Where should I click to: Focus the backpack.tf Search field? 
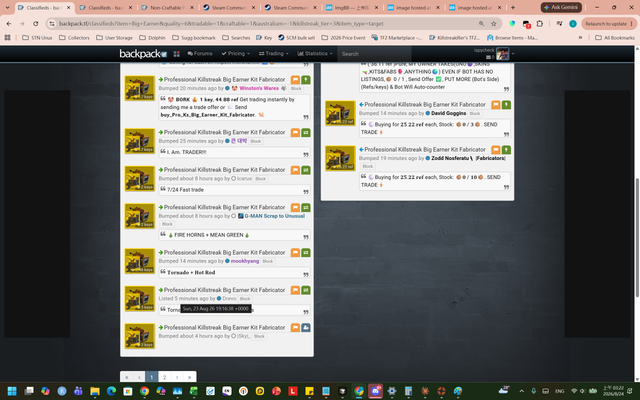(374, 54)
